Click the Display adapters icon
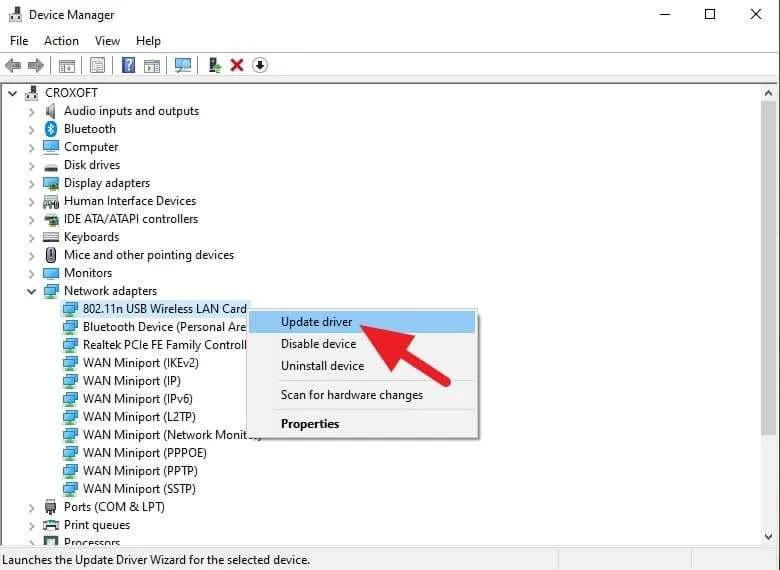This screenshot has height=570, width=780. [x=51, y=183]
